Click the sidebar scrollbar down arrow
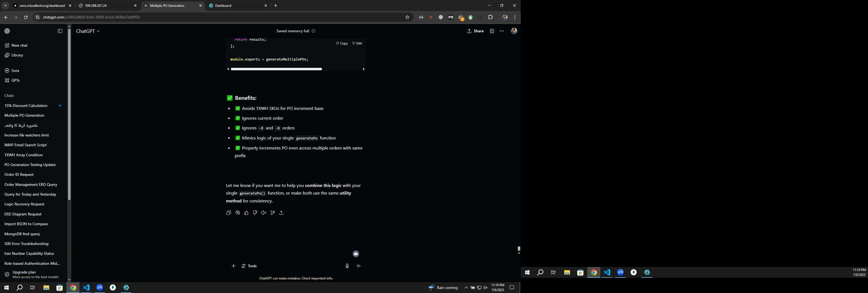This screenshot has height=293, width=868. tap(69, 280)
